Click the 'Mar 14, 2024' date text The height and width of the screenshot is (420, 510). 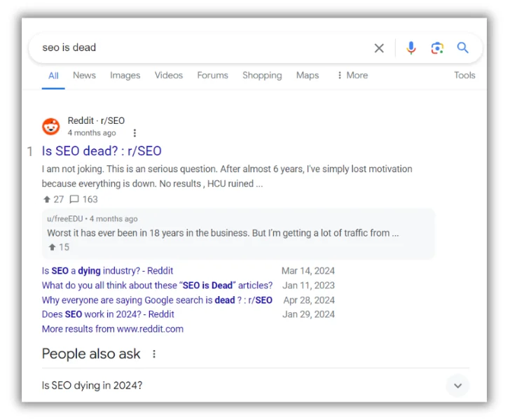click(308, 271)
